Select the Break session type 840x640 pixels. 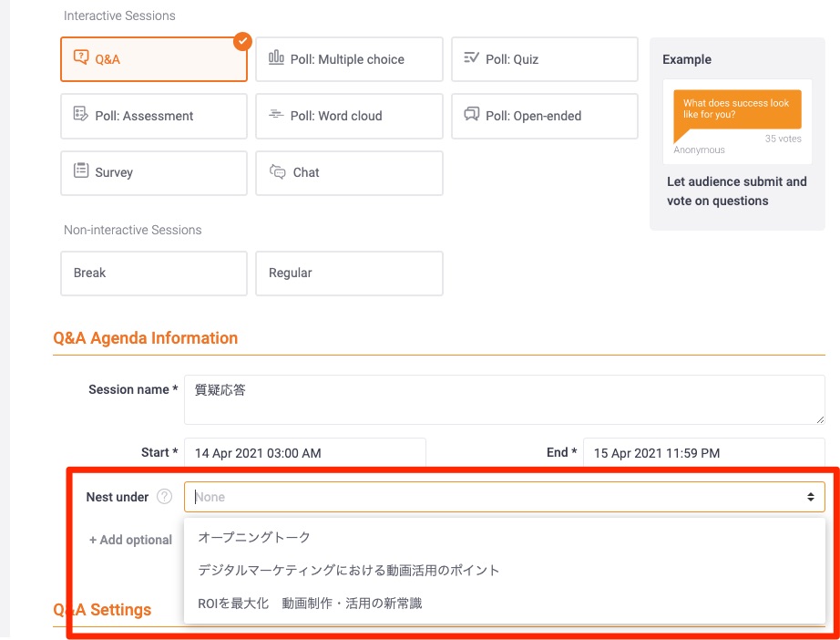pyautogui.click(x=153, y=273)
